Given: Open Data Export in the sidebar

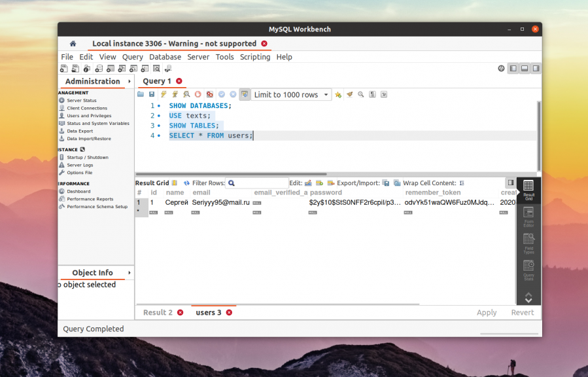Looking at the screenshot, I should 80,131.
